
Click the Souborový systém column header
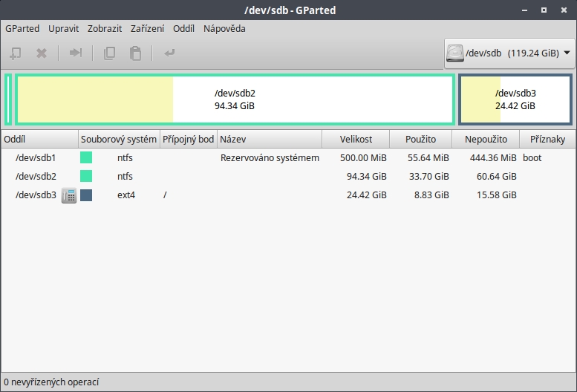click(x=119, y=139)
